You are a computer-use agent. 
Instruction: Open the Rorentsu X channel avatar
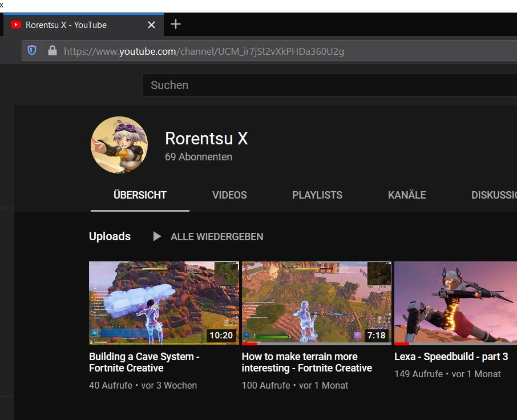(119, 145)
